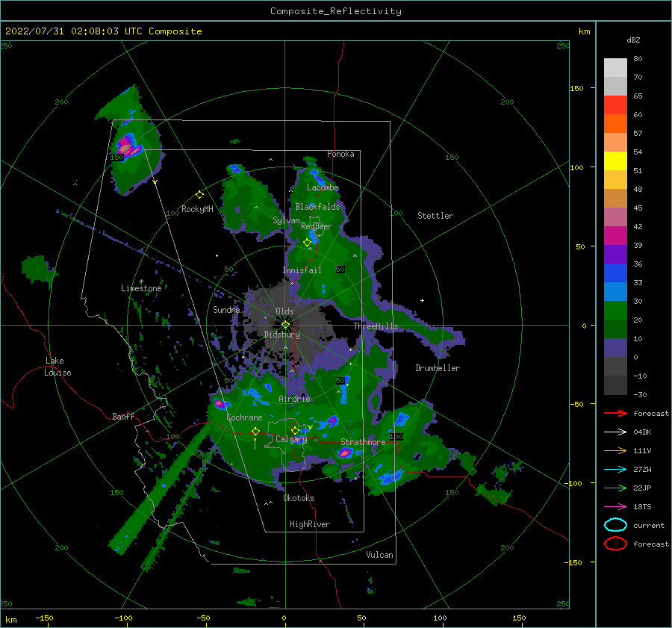Click the magenta storm cell south of Strathmore label
Viewport: 672px width, 628px height.
(345, 453)
